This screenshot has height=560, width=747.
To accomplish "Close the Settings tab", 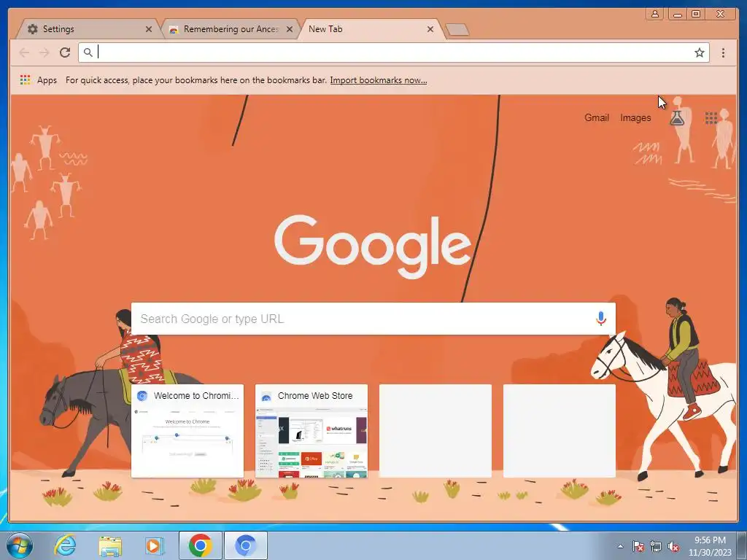I will pos(149,29).
